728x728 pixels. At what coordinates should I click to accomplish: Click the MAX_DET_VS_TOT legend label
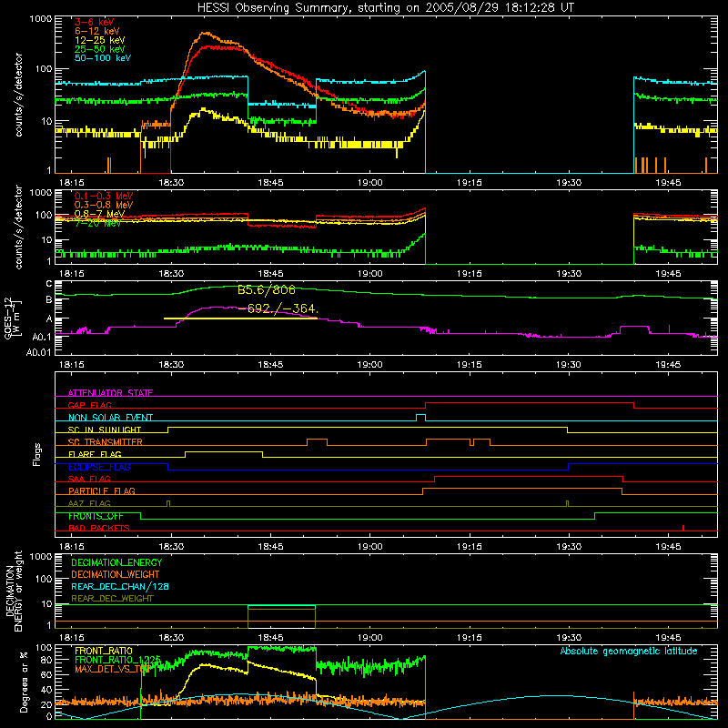point(112,669)
